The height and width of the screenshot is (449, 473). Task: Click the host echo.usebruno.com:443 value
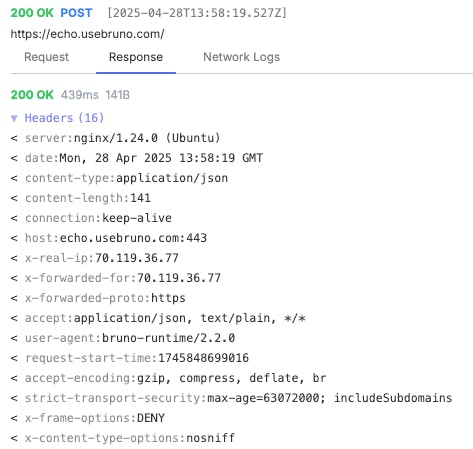click(x=134, y=238)
